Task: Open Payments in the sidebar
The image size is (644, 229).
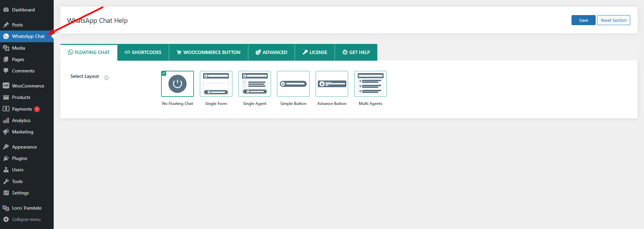Action: [x=27, y=109]
